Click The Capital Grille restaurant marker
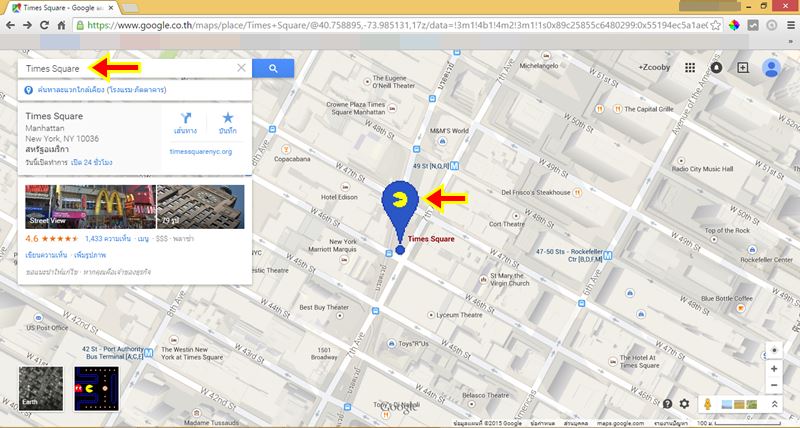The image size is (800, 428). (618, 109)
